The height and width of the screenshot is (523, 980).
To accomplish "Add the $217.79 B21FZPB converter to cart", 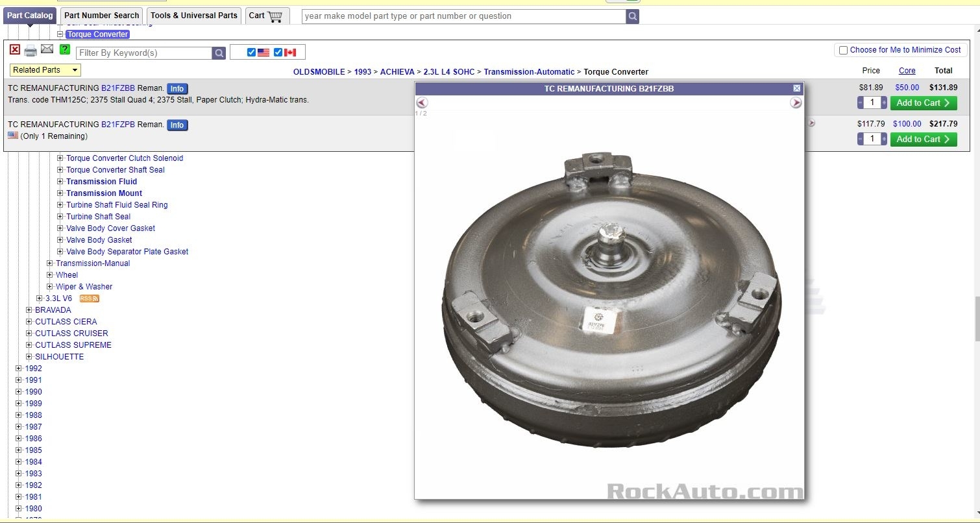I will pos(924,139).
